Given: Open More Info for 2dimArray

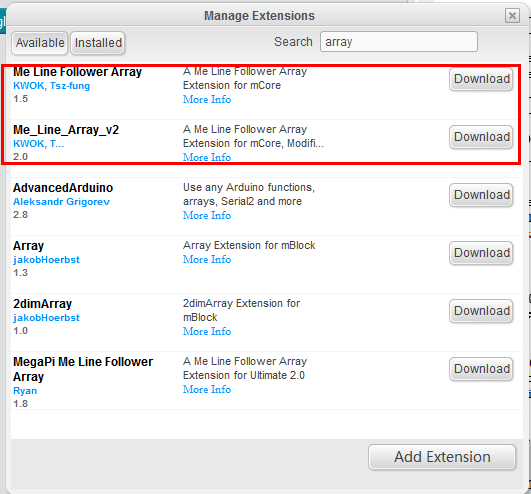Looking at the screenshot, I should click(x=207, y=331).
